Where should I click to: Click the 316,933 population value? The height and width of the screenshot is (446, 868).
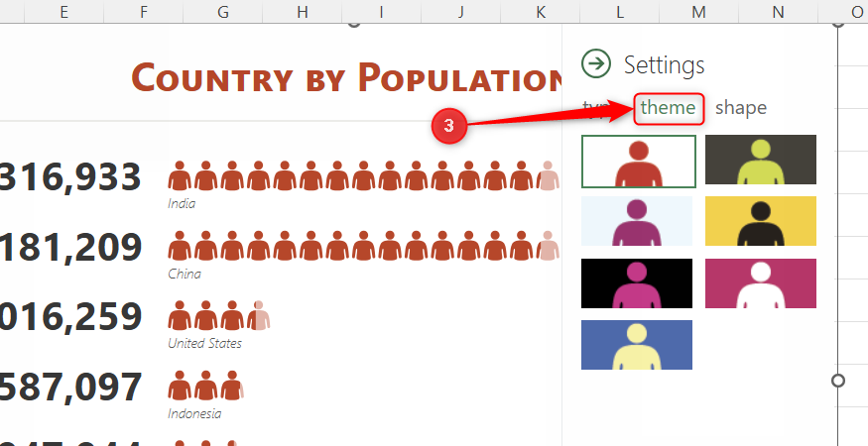(x=70, y=177)
